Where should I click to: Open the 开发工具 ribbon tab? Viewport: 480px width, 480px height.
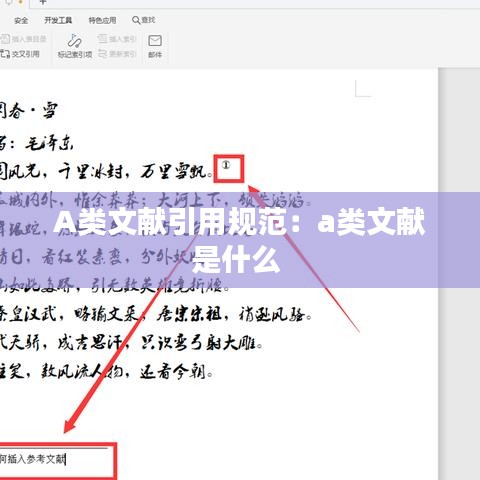point(58,20)
